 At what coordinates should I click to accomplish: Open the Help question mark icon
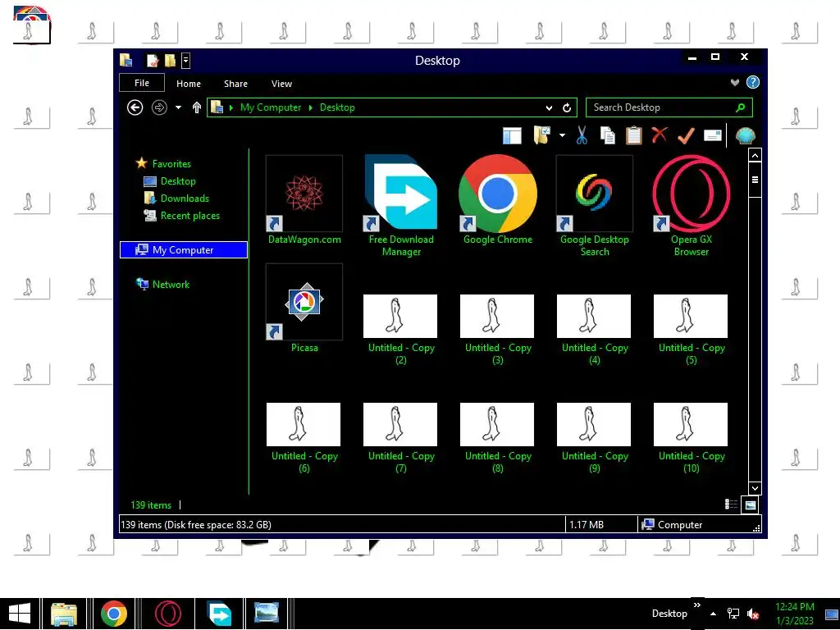click(753, 82)
